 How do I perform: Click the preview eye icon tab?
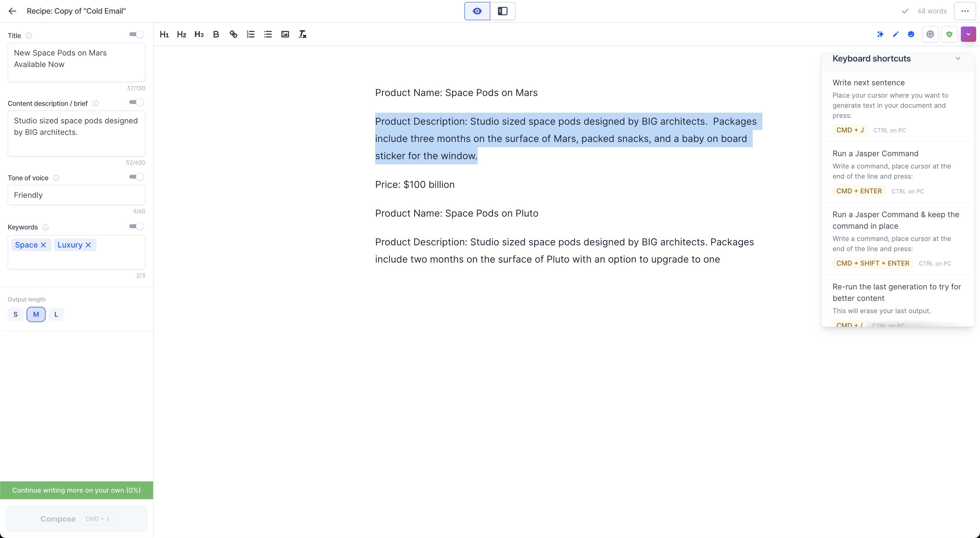pyautogui.click(x=477, y=11)
